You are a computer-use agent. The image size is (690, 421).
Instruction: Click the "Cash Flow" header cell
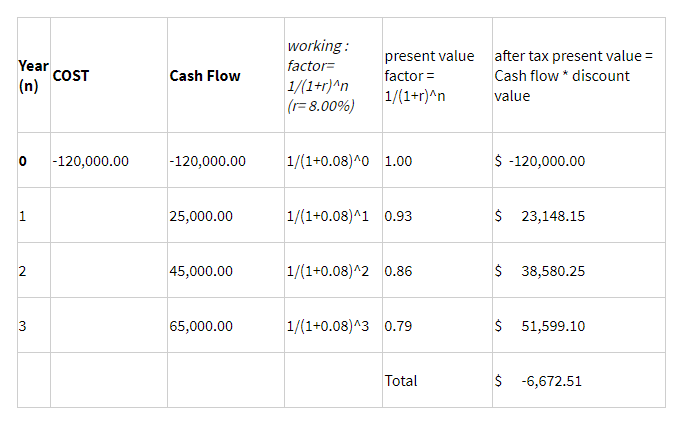(205, 75)
